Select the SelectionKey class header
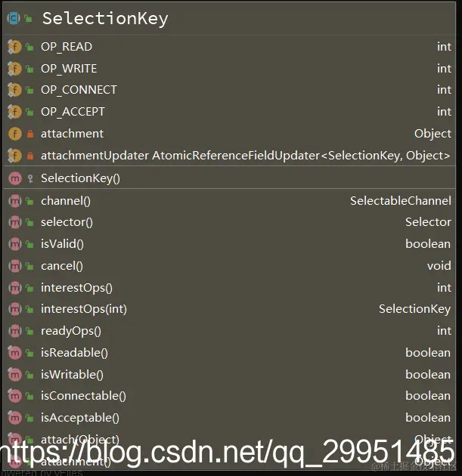The height and width of the screenshot is (476, 462). tap(229, 19)
